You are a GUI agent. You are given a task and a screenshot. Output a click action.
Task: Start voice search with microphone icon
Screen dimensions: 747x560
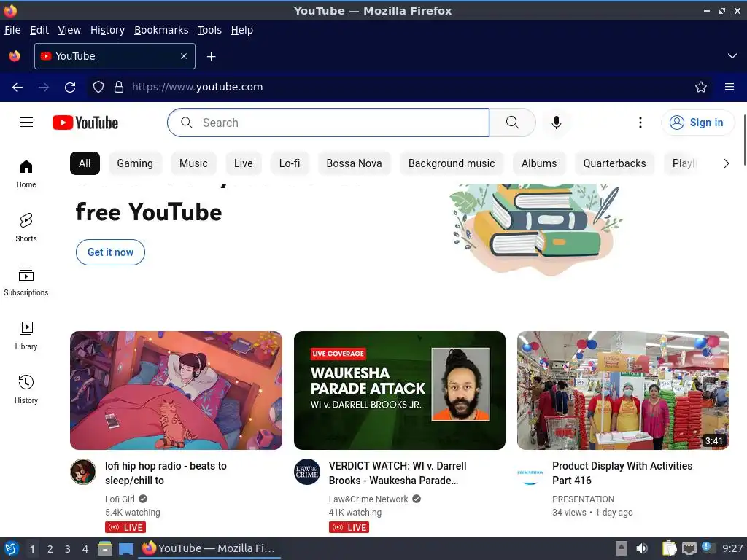click(556, 122)
